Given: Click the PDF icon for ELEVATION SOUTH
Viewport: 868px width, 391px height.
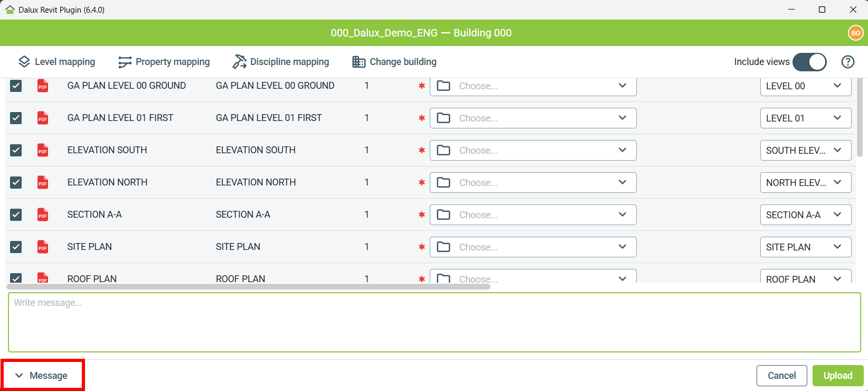Looking at the screenshot, I should 43,150.
